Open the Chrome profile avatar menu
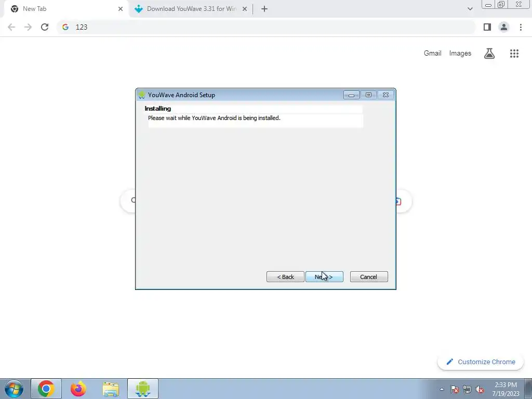 point(504,27)
